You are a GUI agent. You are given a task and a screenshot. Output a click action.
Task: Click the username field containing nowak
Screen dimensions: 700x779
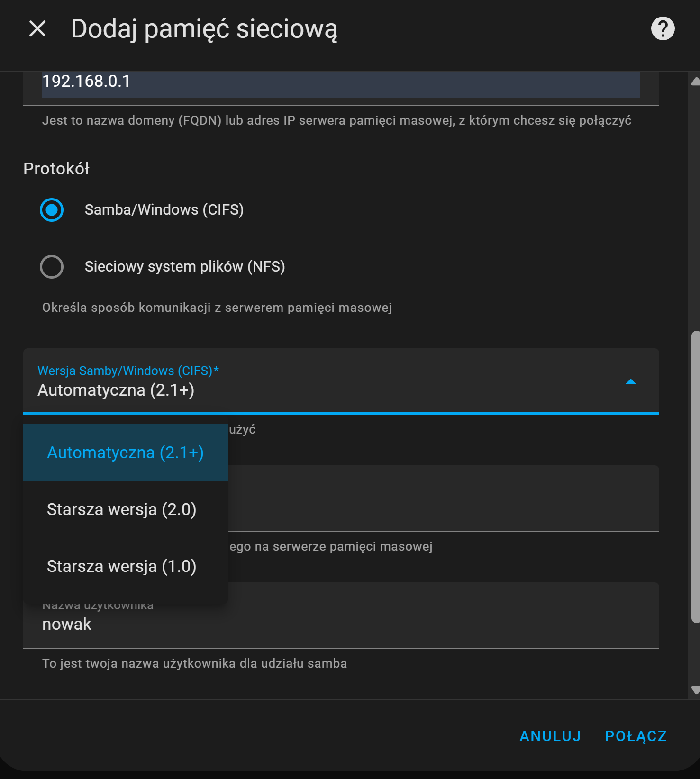coord(340,624)
